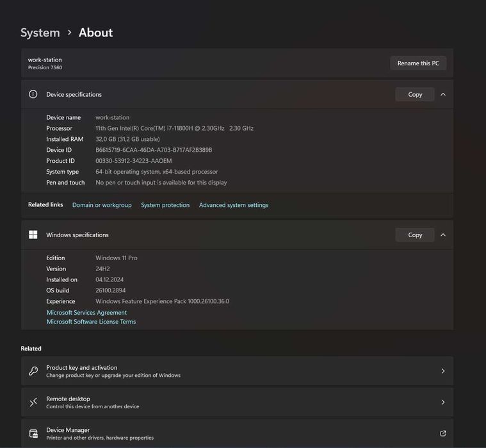The width and height of the screenshot is (486, 448).
Task: Click the Version label
Action: [x=56, y=269]
